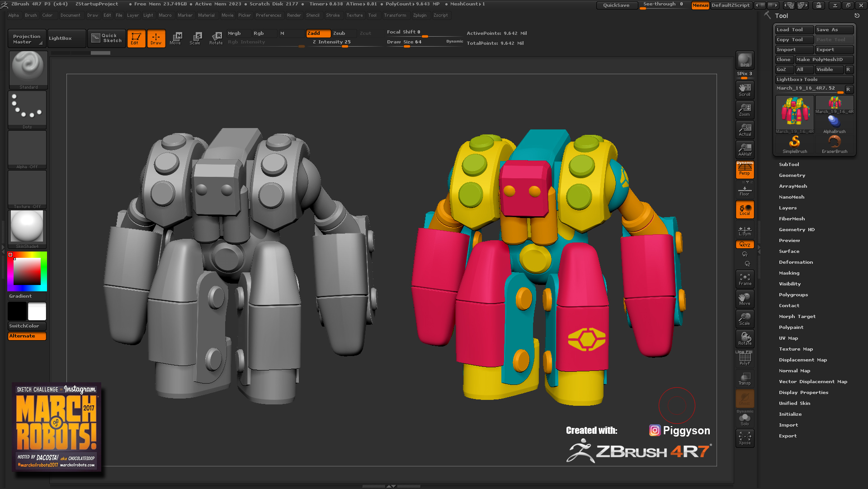The image size is (868, 489).
Task: Click the Frame mesh icon
Action: click(x=745, y=279)
